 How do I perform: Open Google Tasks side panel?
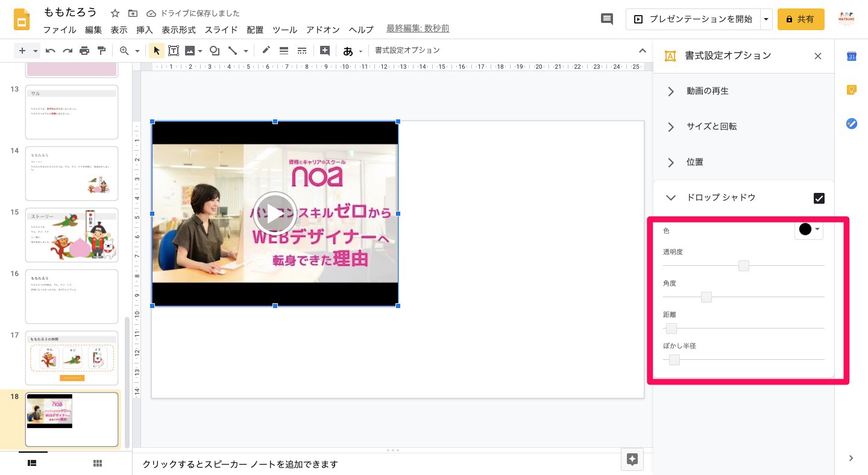[852, 124]
